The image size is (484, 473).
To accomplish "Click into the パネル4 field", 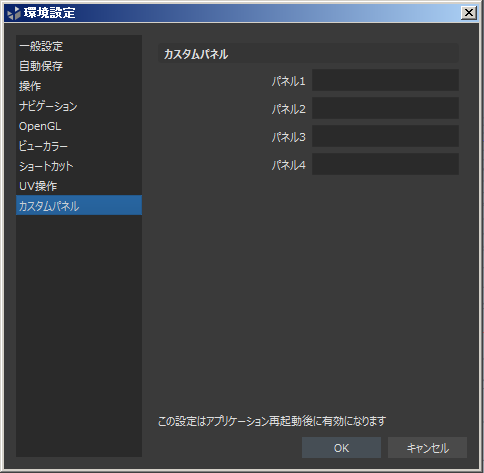I will (x=385, y=164).
